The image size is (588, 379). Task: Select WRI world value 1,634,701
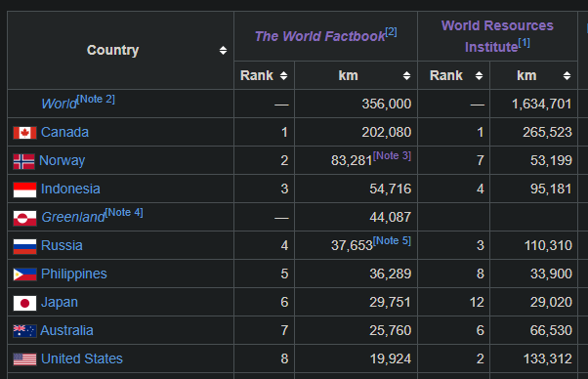pyautogui.click(x=541, y=104)
